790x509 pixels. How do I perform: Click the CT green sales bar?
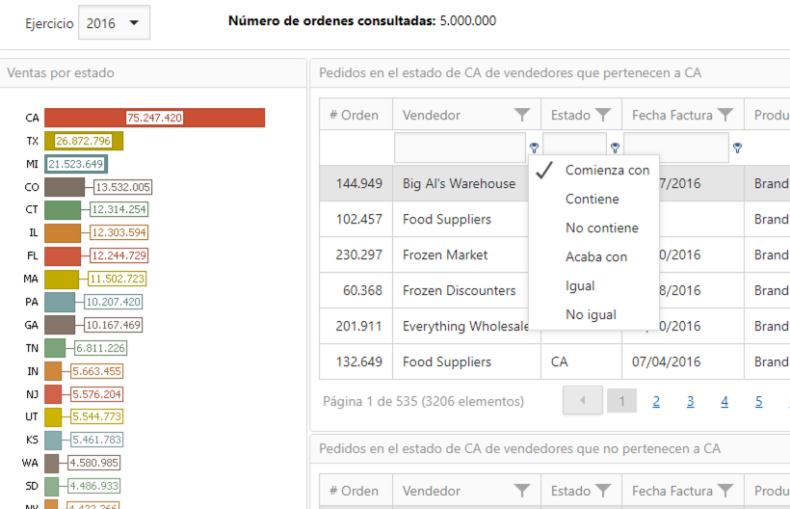(x=62, y=210)
